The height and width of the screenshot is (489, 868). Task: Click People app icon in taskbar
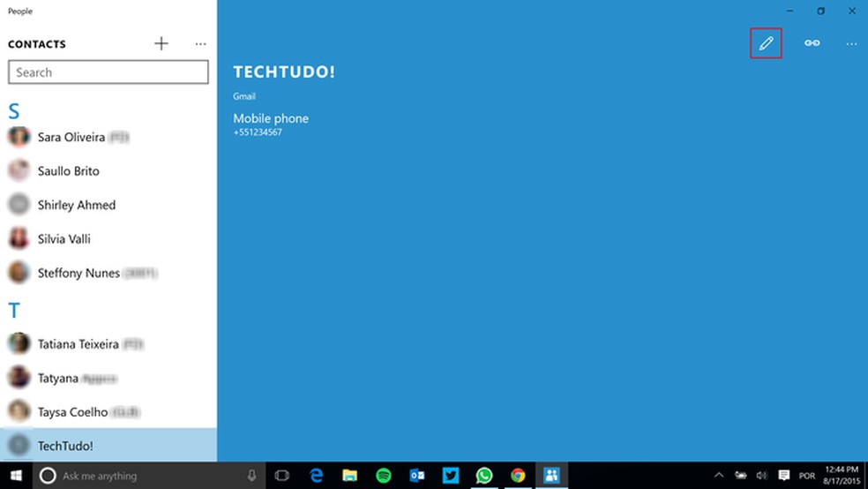pyautogui.click(x=551, y=476)
